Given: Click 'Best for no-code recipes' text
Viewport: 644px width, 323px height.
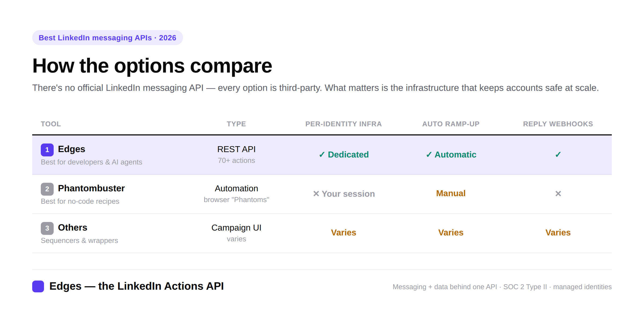Looking at the screenshot, I should pyautogui.click(x=80, y=201).
